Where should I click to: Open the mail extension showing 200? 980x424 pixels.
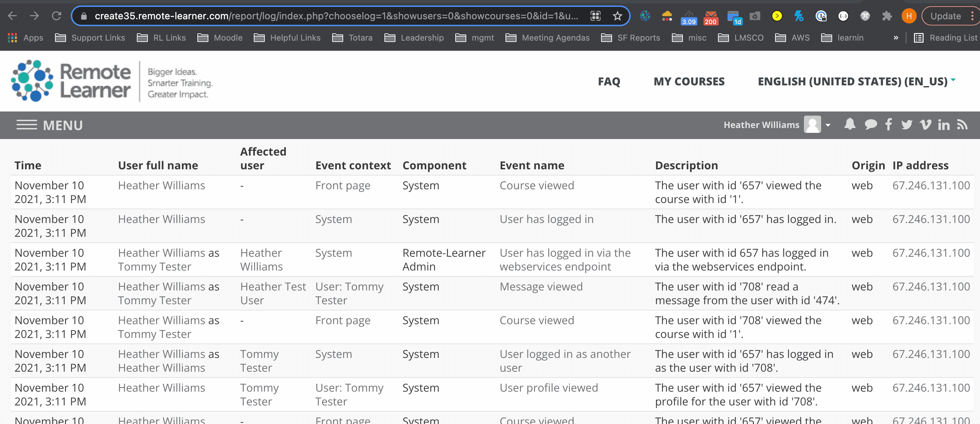[710, 17]
